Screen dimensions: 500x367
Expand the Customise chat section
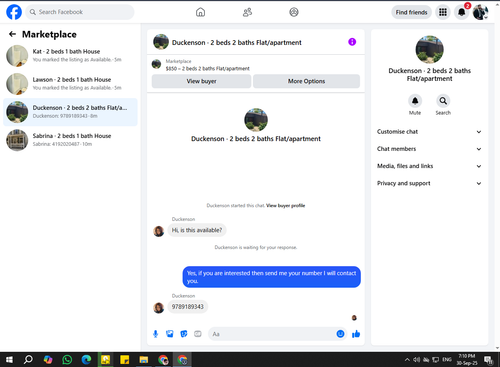pos(429,132)
